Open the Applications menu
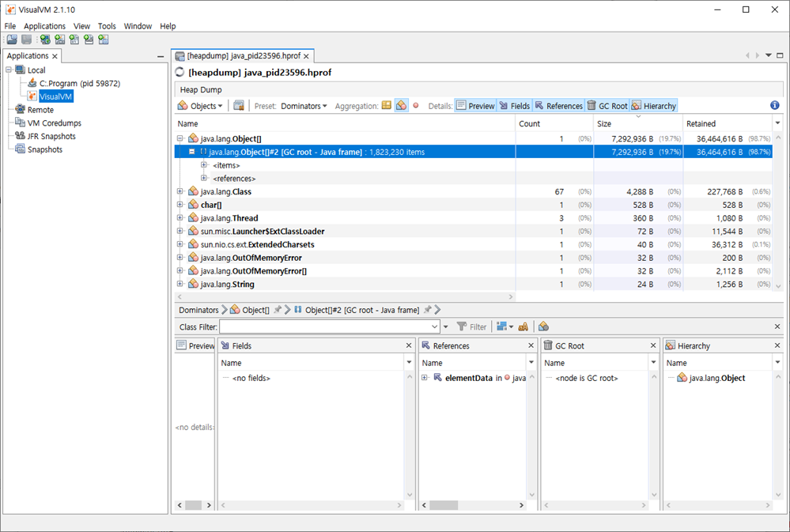 point(44,26)
